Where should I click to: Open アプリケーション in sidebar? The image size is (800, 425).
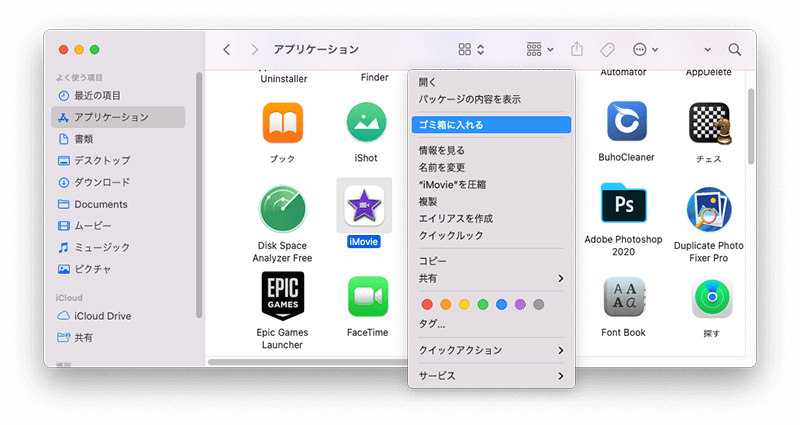(x=118, y=117)
